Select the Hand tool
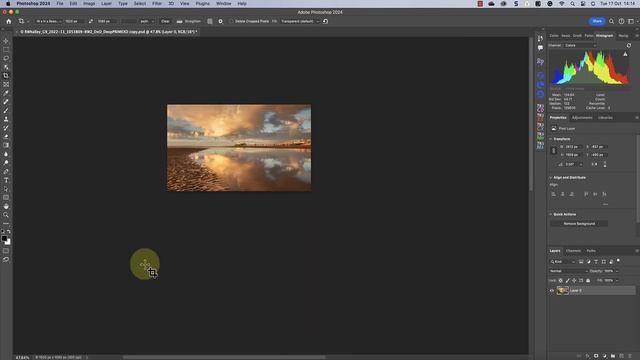Viewport: 640px width, 360px height. 6,206
